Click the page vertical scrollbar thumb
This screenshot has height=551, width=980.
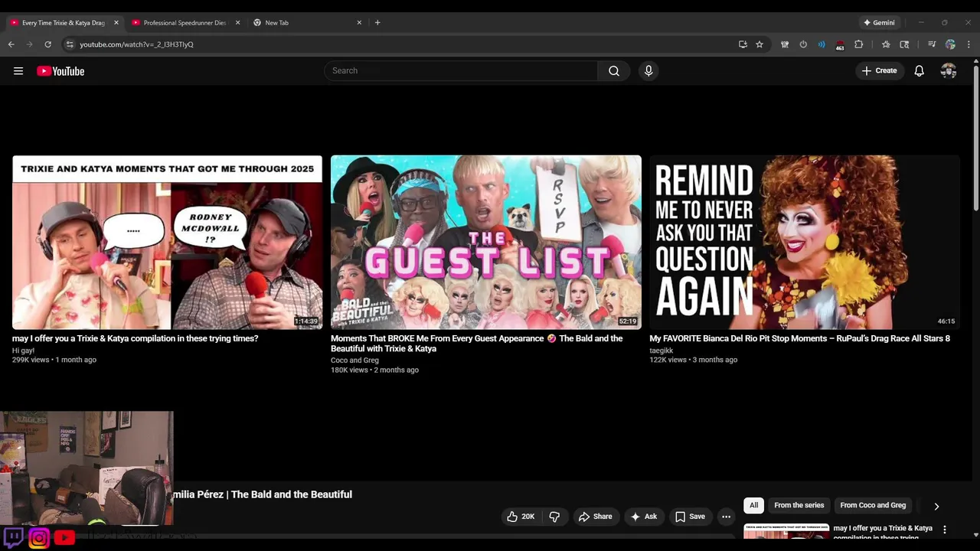[x=975, y=138]
